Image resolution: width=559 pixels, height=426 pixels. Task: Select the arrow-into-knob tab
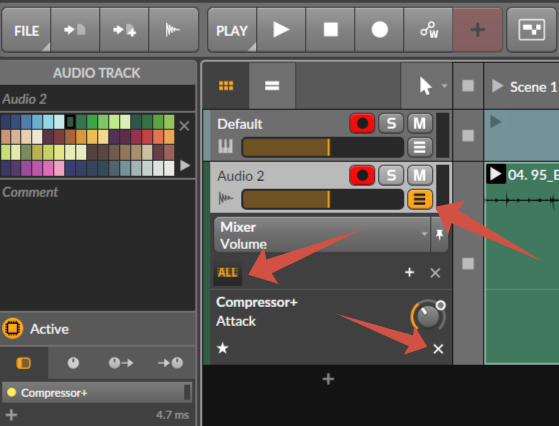click(x=170, y=363)
